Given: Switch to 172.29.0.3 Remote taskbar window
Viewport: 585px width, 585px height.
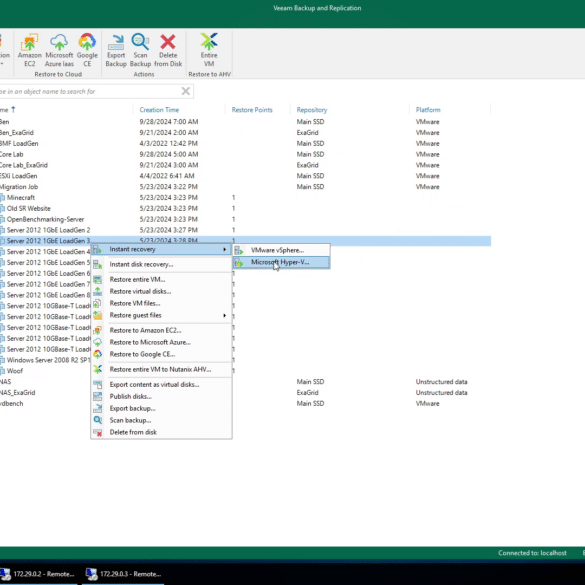Looking at the screenshot, I should [123, 574].
